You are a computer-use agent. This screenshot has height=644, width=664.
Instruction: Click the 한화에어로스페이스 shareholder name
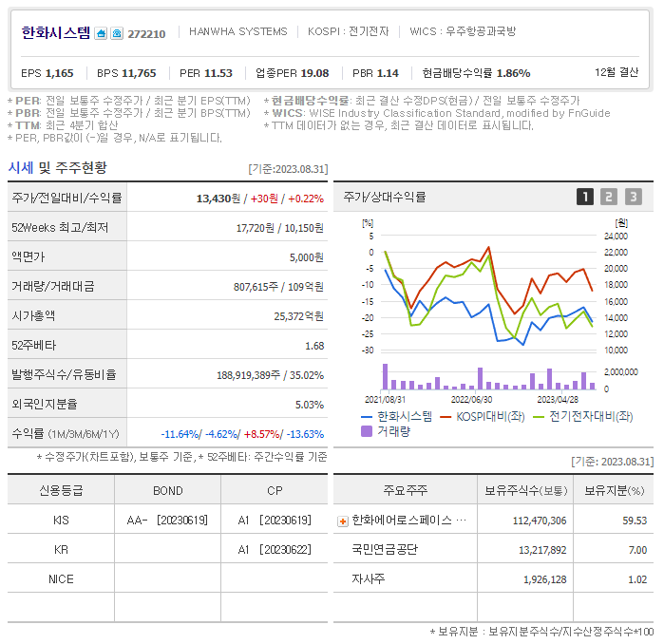tap(408, 521)
